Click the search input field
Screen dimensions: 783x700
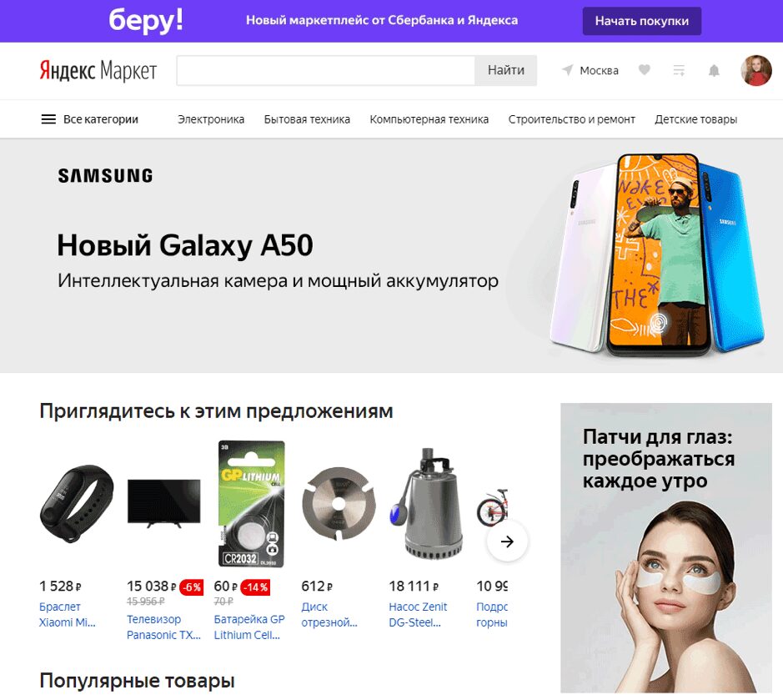pyautogui.click(x=325, y=70)
